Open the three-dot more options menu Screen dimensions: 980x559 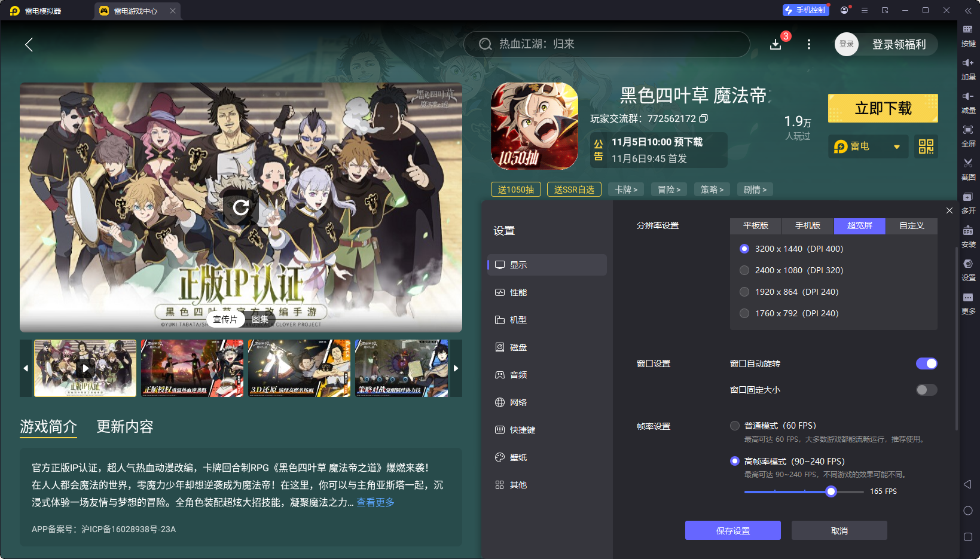[x=809, y=44]
